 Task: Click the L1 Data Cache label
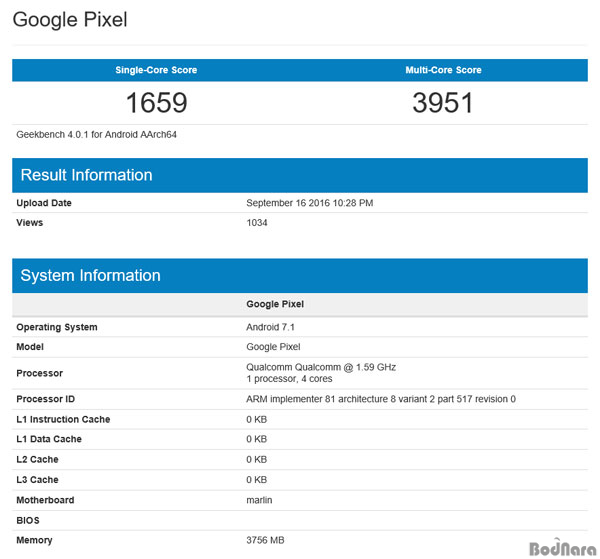point(49,439)
